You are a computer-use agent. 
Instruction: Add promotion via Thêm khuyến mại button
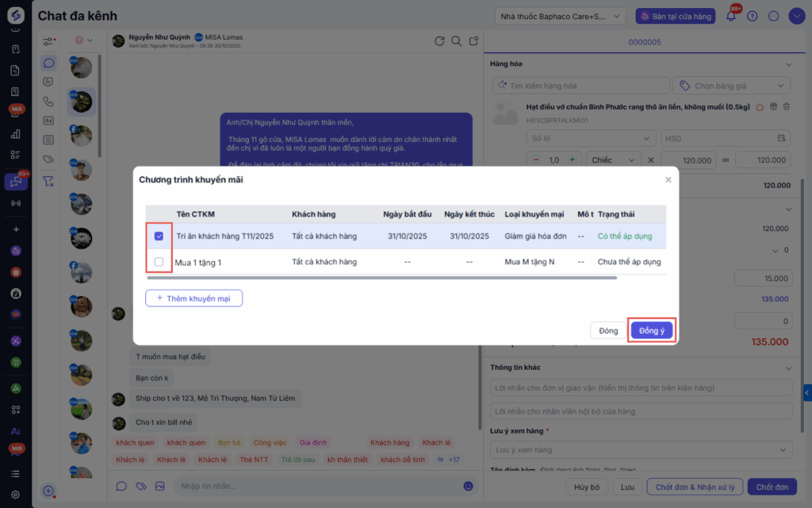pos(193,298)
